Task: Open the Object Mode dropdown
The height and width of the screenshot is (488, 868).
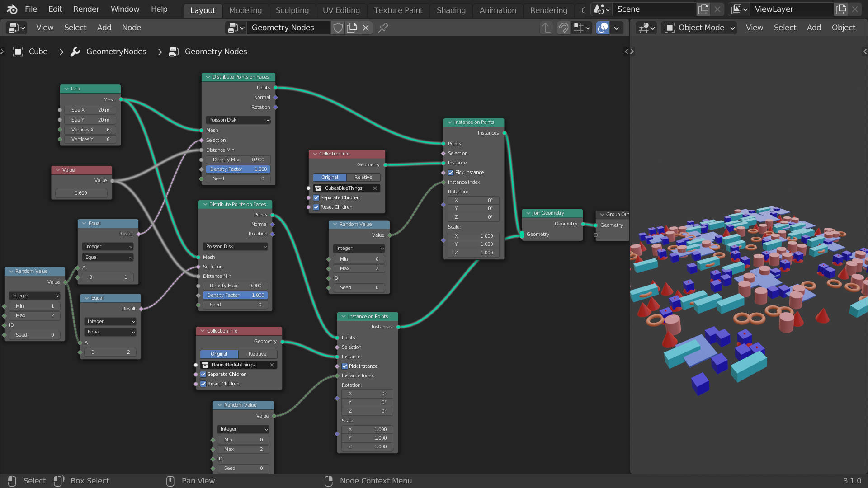Action: coord(698,28)
